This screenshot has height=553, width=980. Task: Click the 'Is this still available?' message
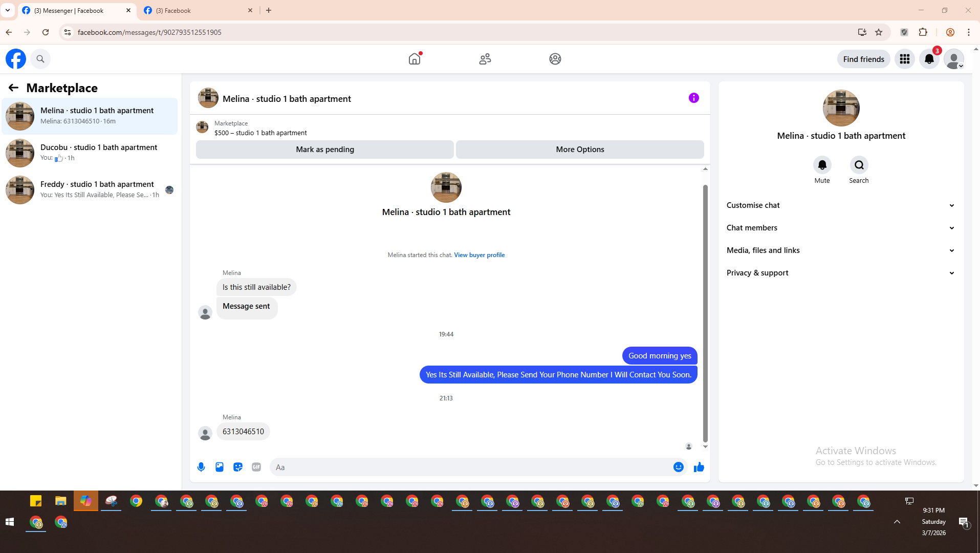pos(256,287)
